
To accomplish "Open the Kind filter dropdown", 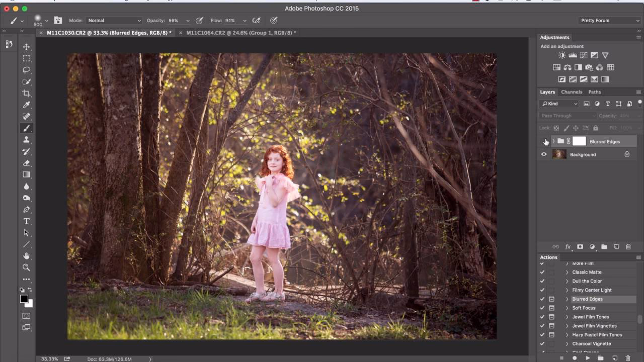I will click(x=558, y=103).
